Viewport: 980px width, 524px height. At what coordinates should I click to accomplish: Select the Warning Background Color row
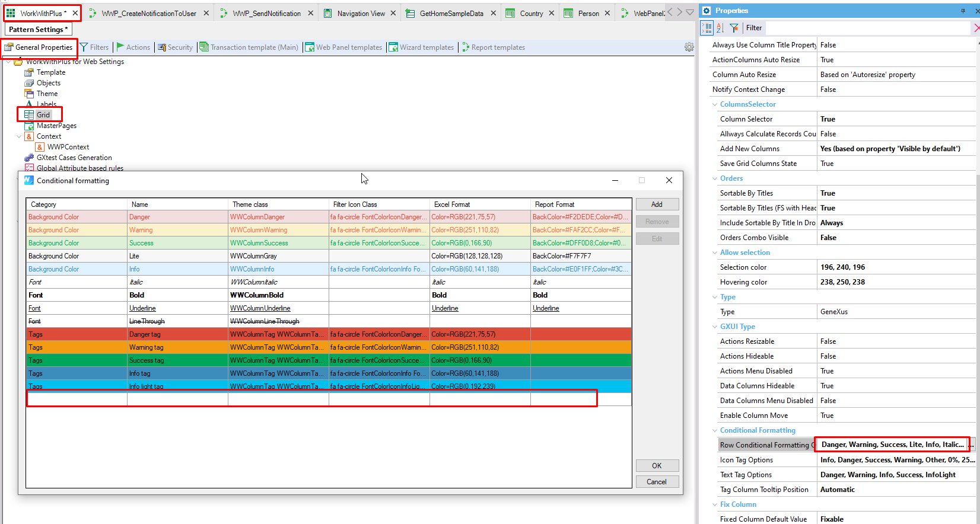[329, 230]
